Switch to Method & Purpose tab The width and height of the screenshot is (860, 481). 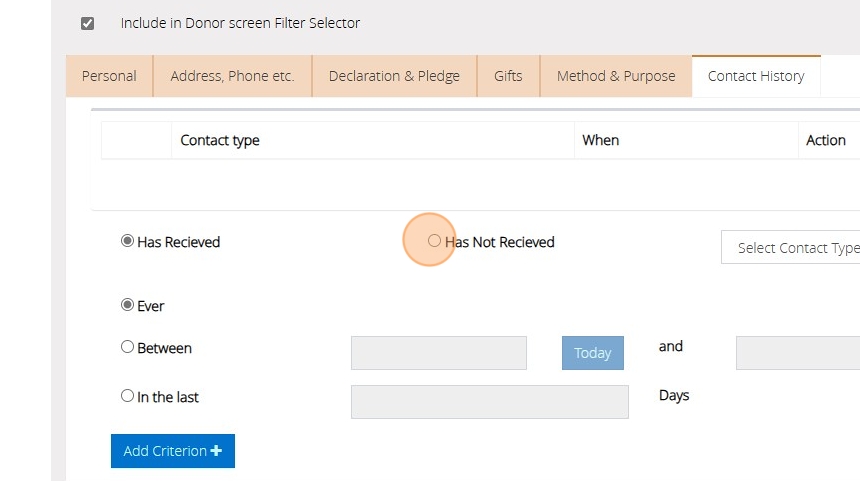pos(616,76)
